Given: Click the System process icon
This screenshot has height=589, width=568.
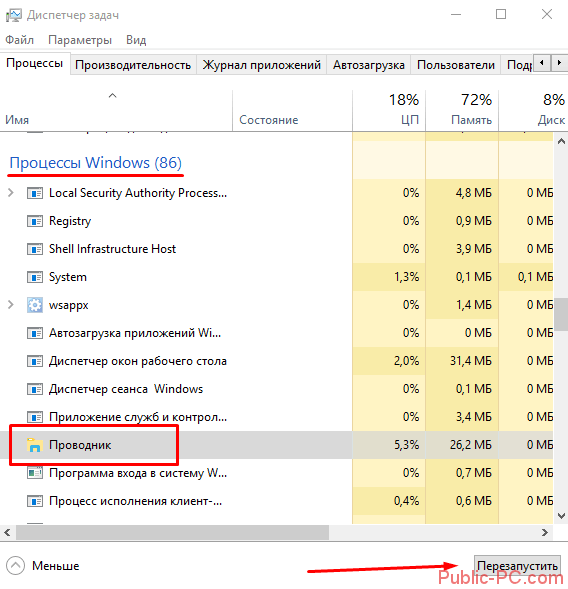Looking at the screenshot, I should [35, 277].
